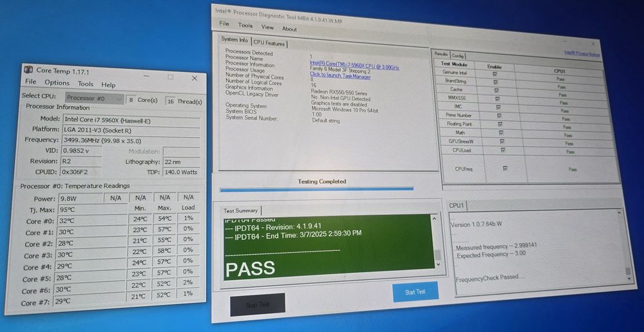
Task: Click Core #6 load value 2%
Action: pos(188,282)
